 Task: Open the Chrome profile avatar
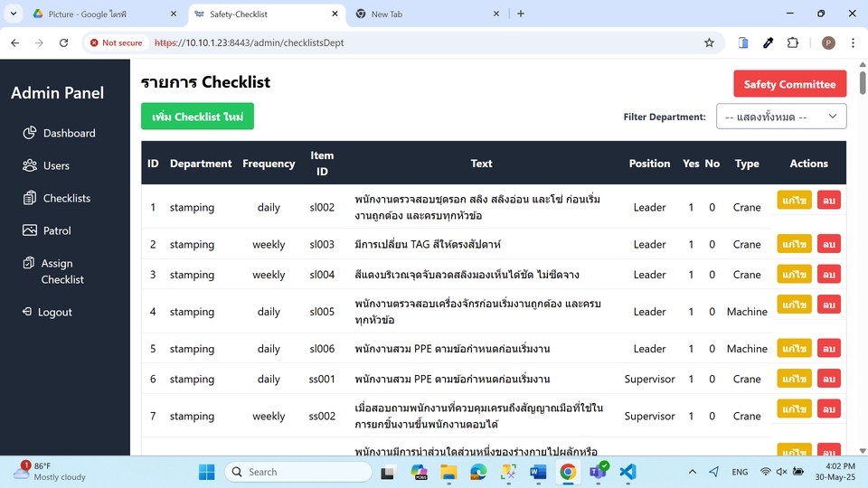click(x=828, y=42)
